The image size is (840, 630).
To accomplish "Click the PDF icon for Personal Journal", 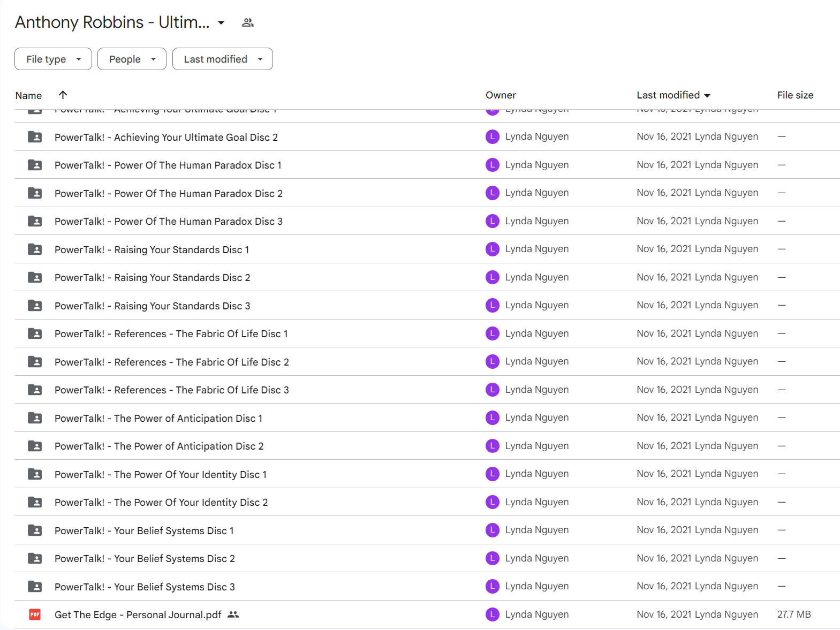I will 35,614.
